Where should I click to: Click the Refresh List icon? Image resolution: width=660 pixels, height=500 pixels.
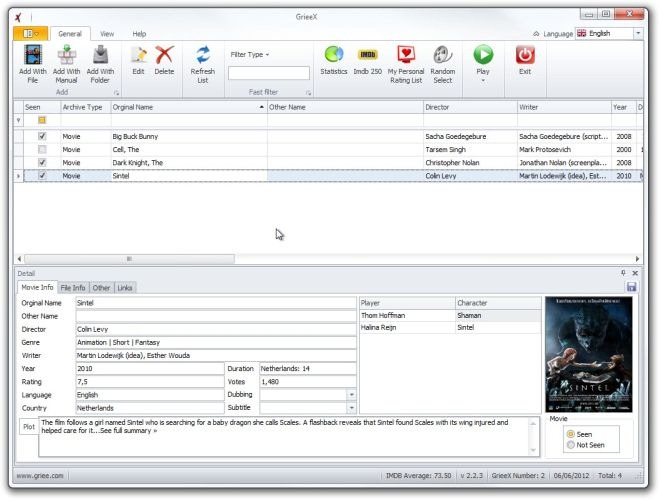tap(203, 55)
